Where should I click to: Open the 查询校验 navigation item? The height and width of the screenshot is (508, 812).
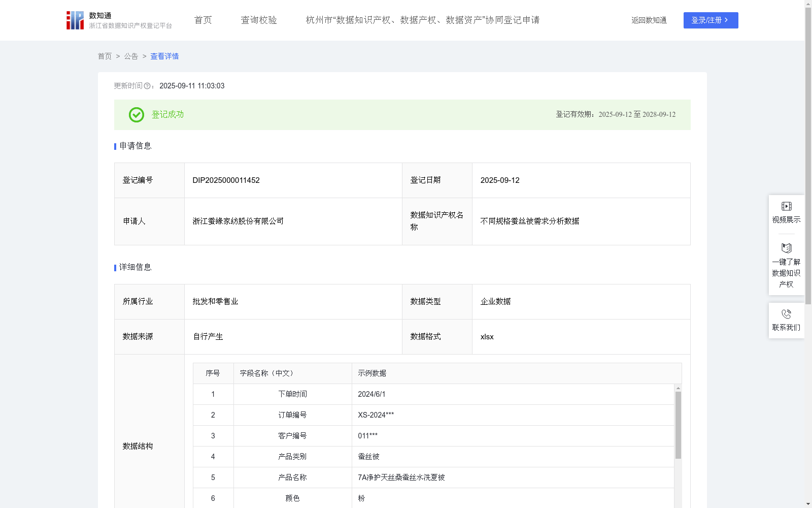259,20
